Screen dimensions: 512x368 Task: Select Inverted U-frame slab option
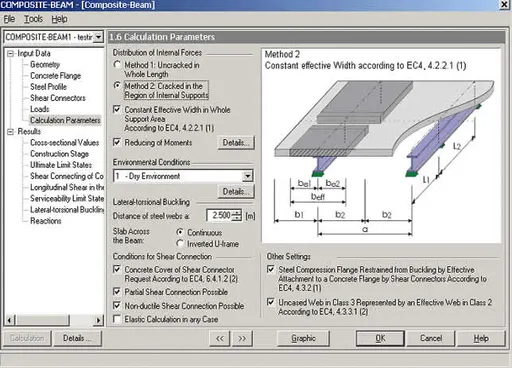(180, 244)
